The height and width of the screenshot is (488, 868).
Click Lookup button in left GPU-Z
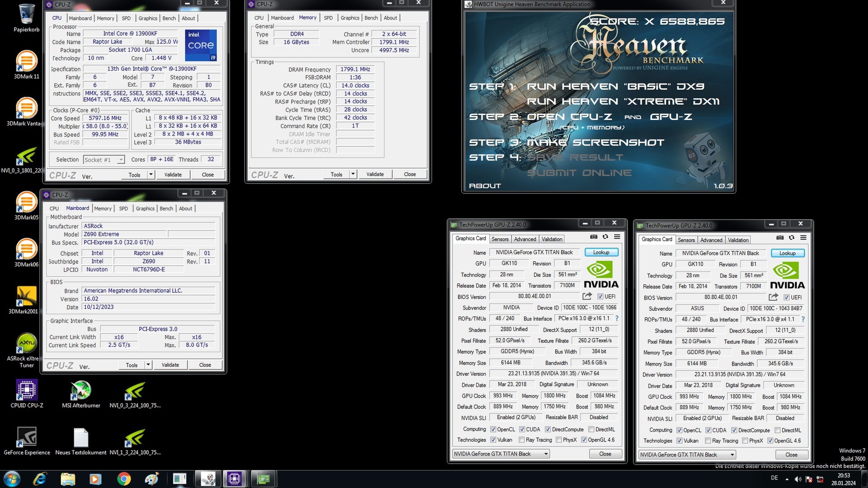tap(601, 253)
